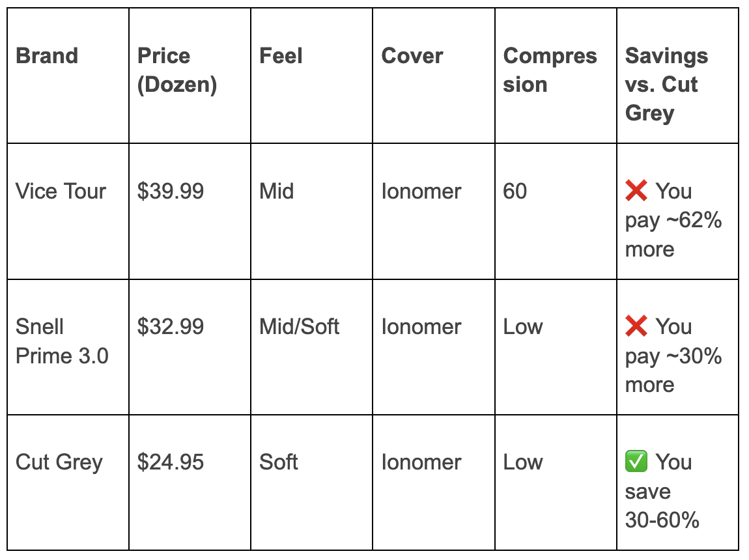Click the compression value 60 cell
The width and height of the screenshot is (749, 560).
tap(556, 212)
